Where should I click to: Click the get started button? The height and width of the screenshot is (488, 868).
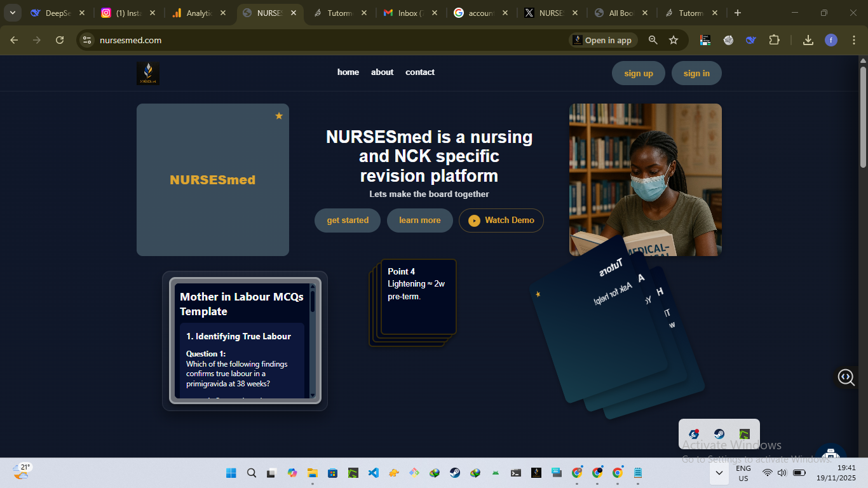[x=348, y=220]
